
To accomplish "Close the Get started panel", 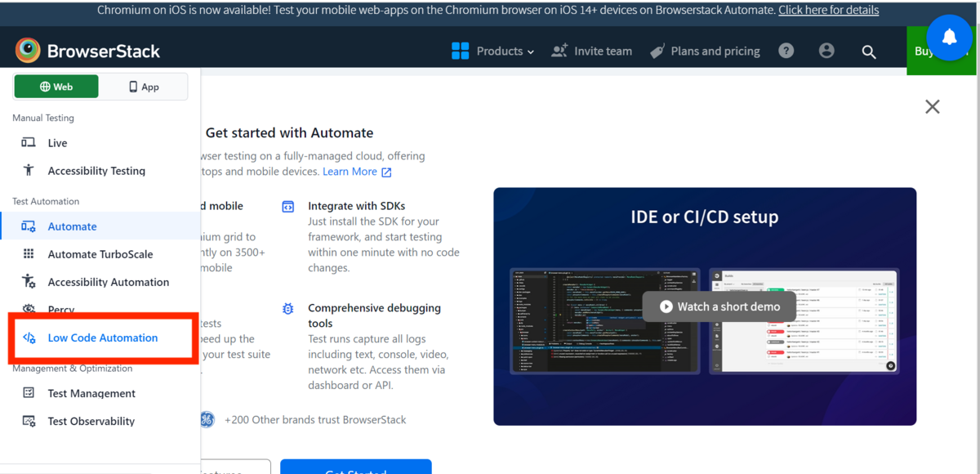I will (x=932, y=106).
